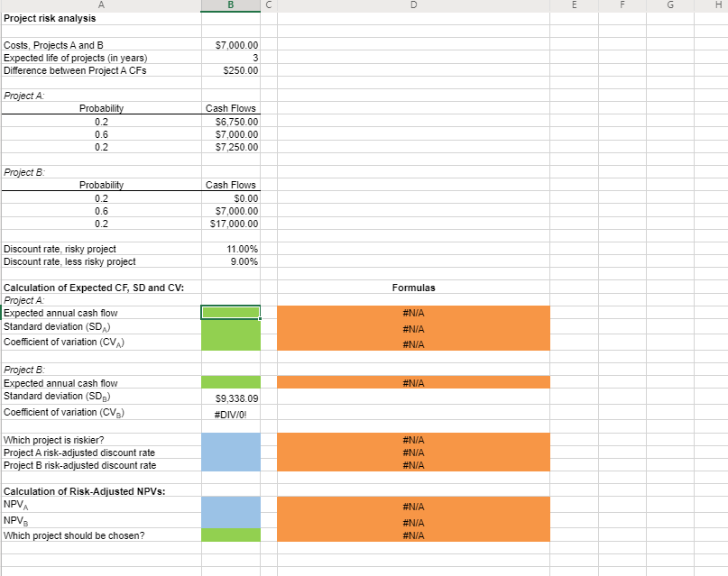This screenshot has height=576, width=728.
Task: Click #N/A formula for Project A expected cash flow
Action: [414, 313]
